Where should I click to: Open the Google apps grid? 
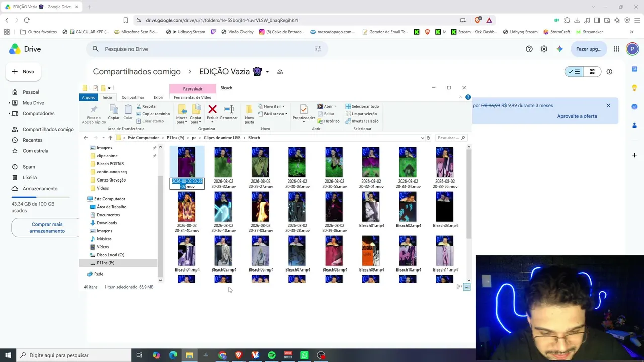(x=616, y=49)
